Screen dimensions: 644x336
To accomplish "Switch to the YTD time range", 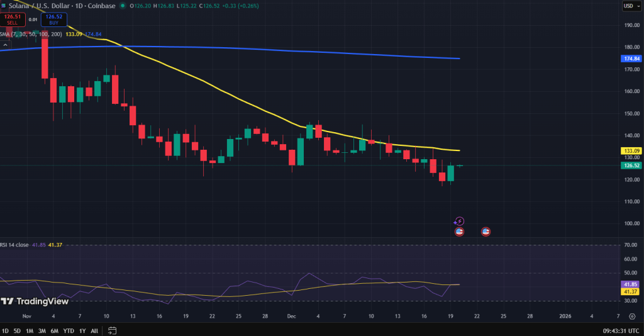I will point(69,331).
